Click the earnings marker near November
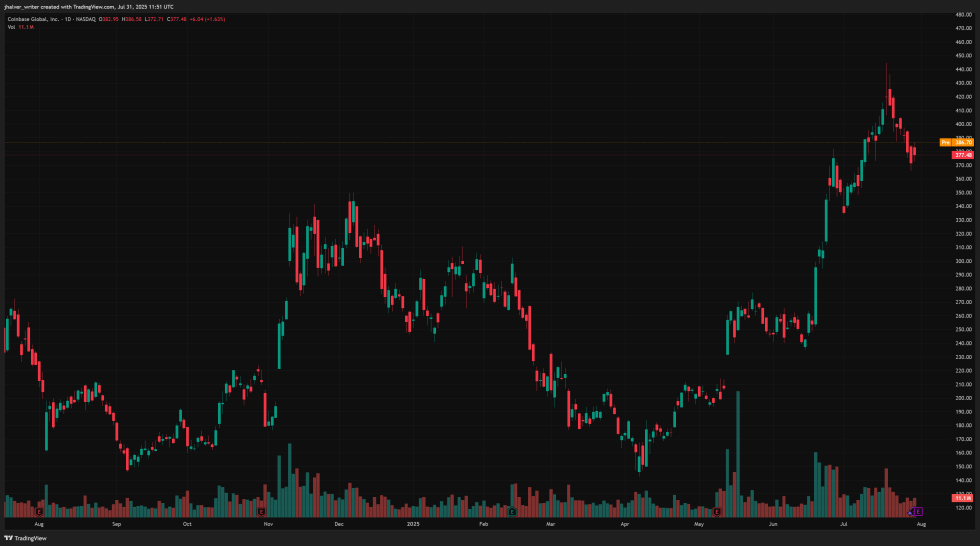980x546 pixels. click(x=260, y=511)
